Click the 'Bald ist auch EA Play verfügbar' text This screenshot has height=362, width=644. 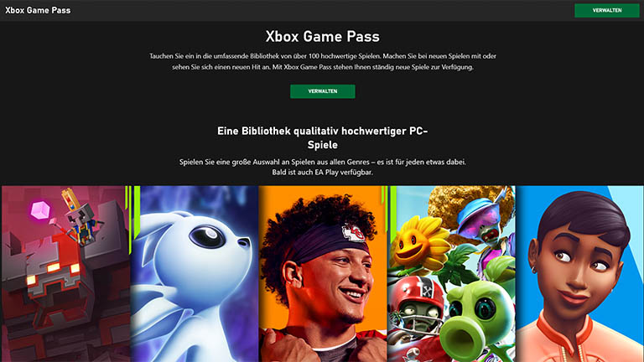322,173
